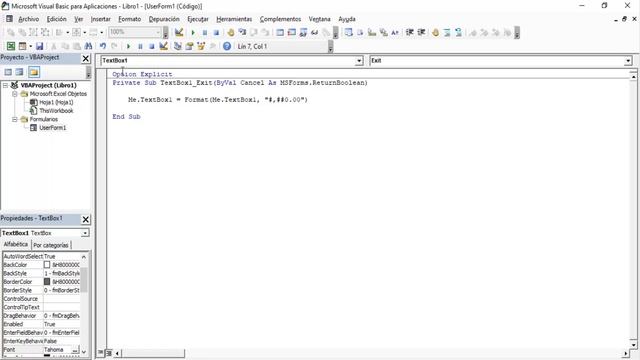
Task: Click the Uncomment Block icon on the Edit toolbar
Action: tap(458, 32)
